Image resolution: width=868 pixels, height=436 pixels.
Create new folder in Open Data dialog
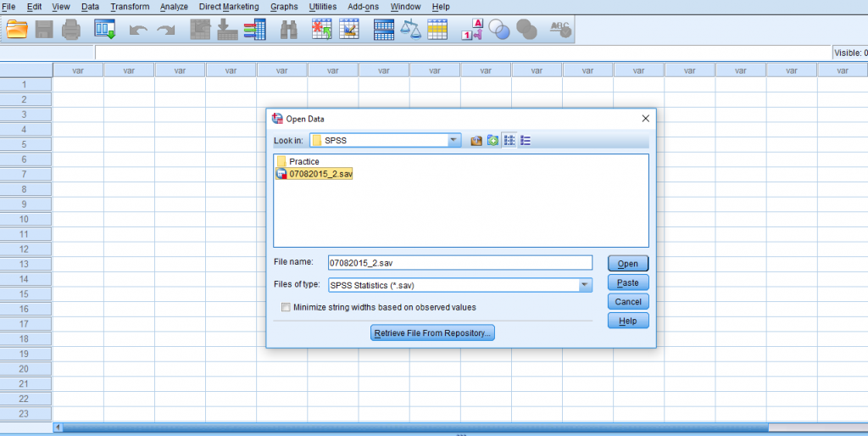492,141
